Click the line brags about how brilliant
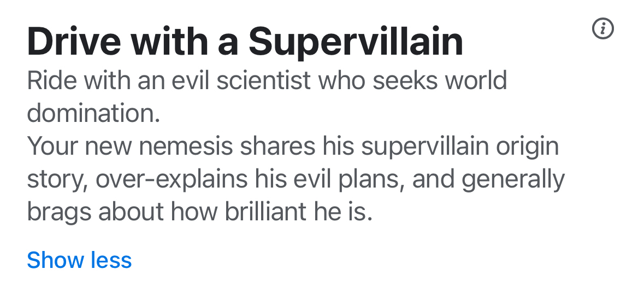This screenshot has height=304, width=644. [x=199, y=212]
